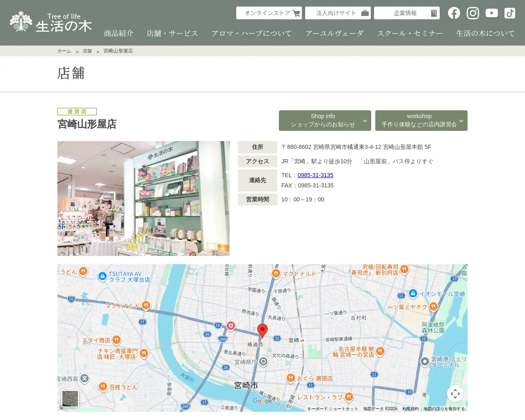The width and height of the screenshot is (525, 420).
Task: Click the レストラン・ラブ restaurant marker
Action: click(x=349, y=397)
